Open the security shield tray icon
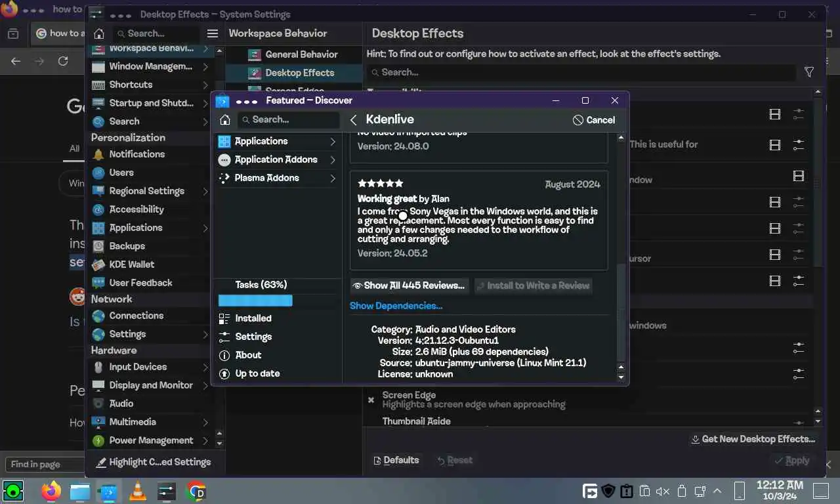The width and height of the screenshot is (840, 504). point(608,491)
